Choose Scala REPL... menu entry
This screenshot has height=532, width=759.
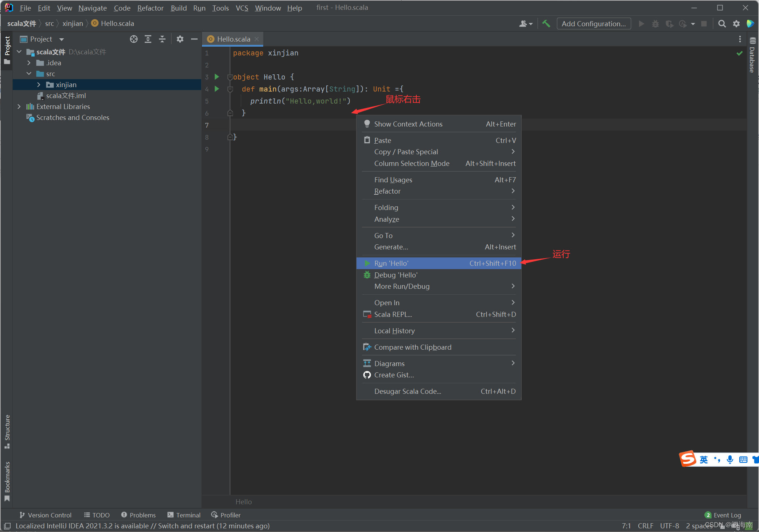click(439, 314)
